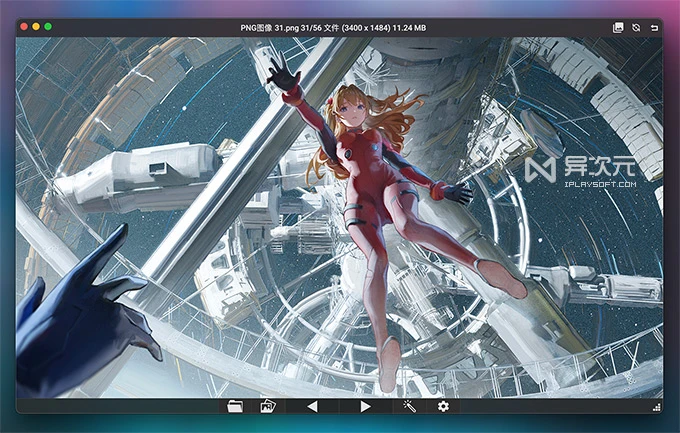680x433 pixels.
Task: Select the magic wand enhance tool
Action: point(409,406)
